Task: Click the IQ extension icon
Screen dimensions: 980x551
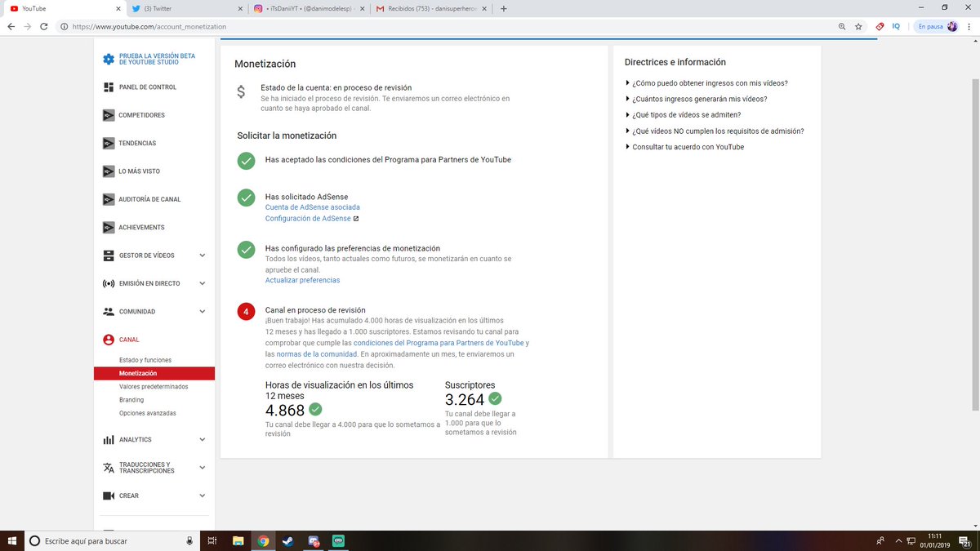Action: 896,26
